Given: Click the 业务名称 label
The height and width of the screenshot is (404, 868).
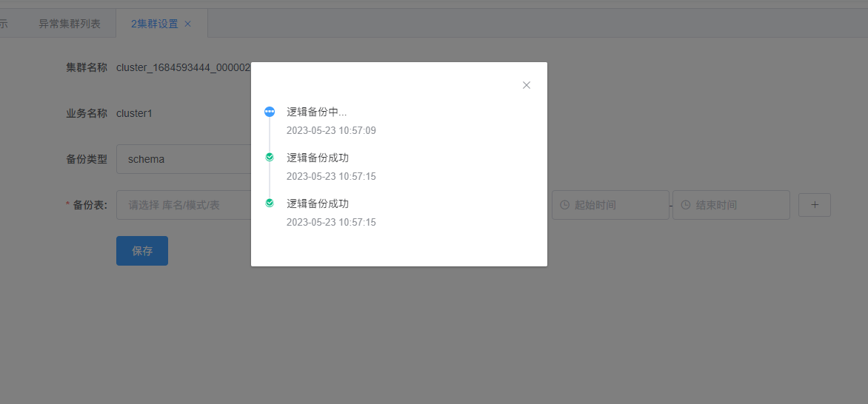Looking at the screenshot, I should [x=87, y=113].
